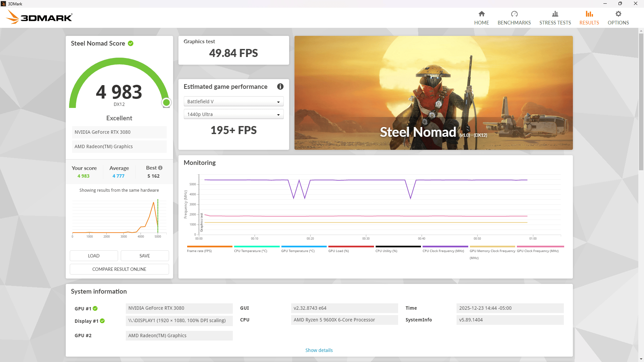Viewport: 644px width, 362px height.
Task: Toggle the GPU Load legend color bar
Action: click(x=351, y=246)
